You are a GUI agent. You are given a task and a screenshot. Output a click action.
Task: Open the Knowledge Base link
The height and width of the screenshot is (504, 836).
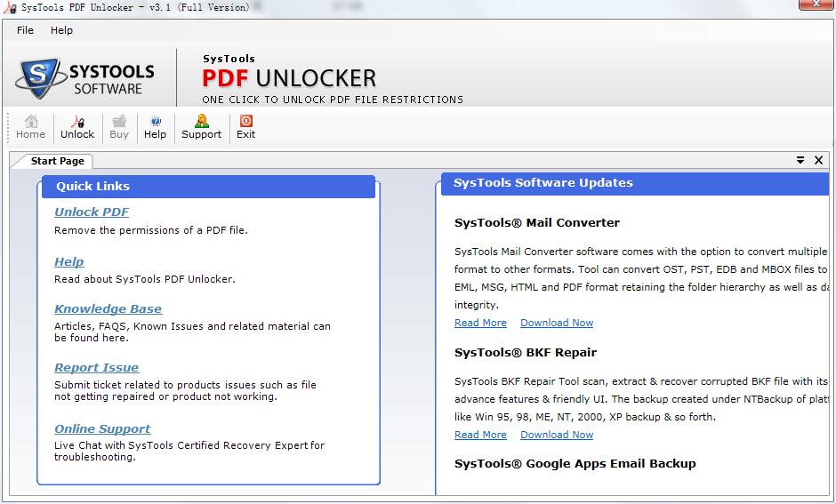(108, 308)
